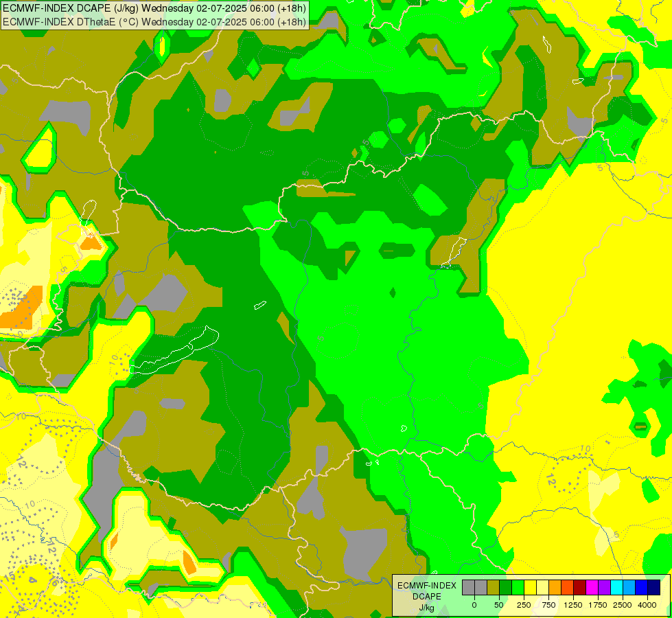Click the light orange legend swatch
Image resolution: width=672 pixels, height=618 pixels.
(x=555, y=587)
